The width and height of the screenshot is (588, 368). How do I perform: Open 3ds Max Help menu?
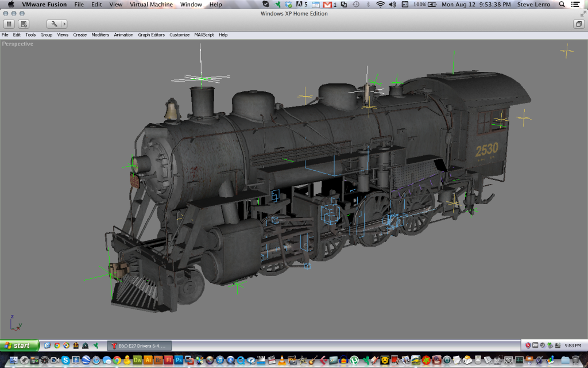pyautogui.click(x=223, y=35)
